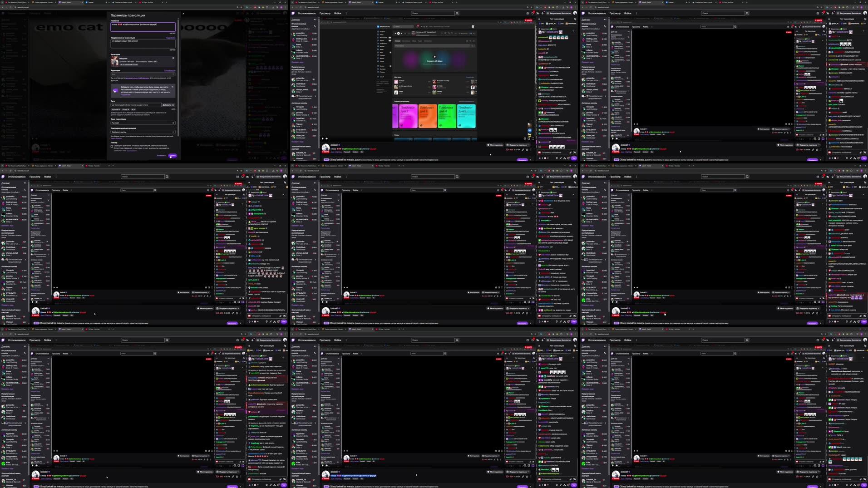Open the chat settings gear icon
Image resolution: width=868 pixels, height=488 pixels.
(x=568, y=159)
